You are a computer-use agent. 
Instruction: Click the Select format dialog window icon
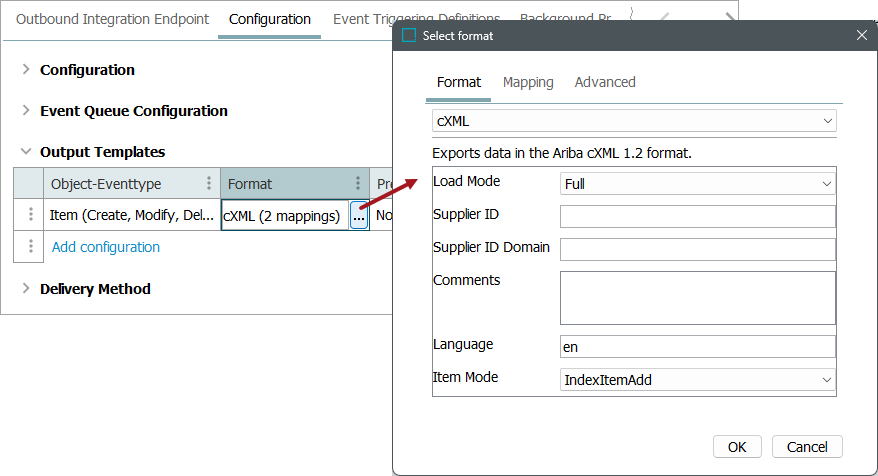(x=408, y=35)
